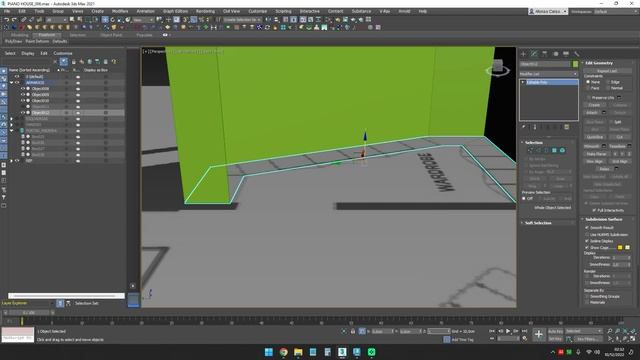Open the Create command panel tab

[523, 54]
